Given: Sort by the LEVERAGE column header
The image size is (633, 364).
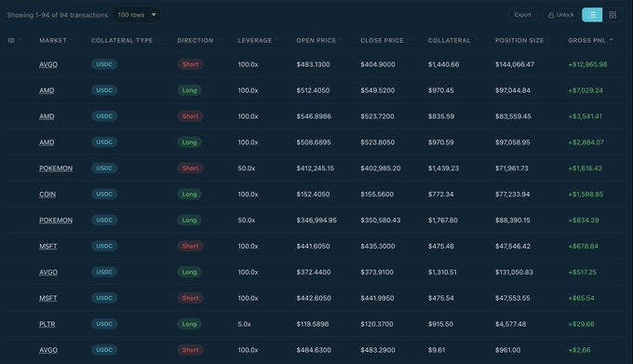Looking at the screenshot, I should [258, 40].
